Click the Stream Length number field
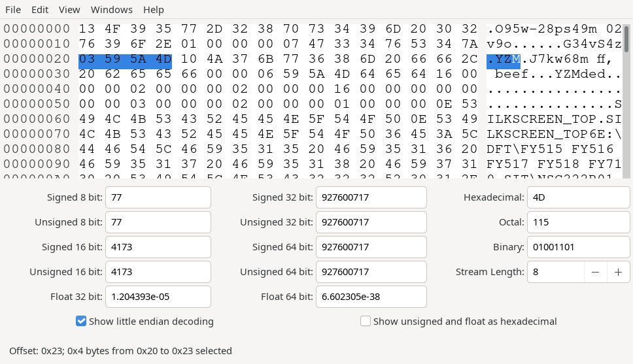The image size is (633, 364). click(x=555, y=272)
